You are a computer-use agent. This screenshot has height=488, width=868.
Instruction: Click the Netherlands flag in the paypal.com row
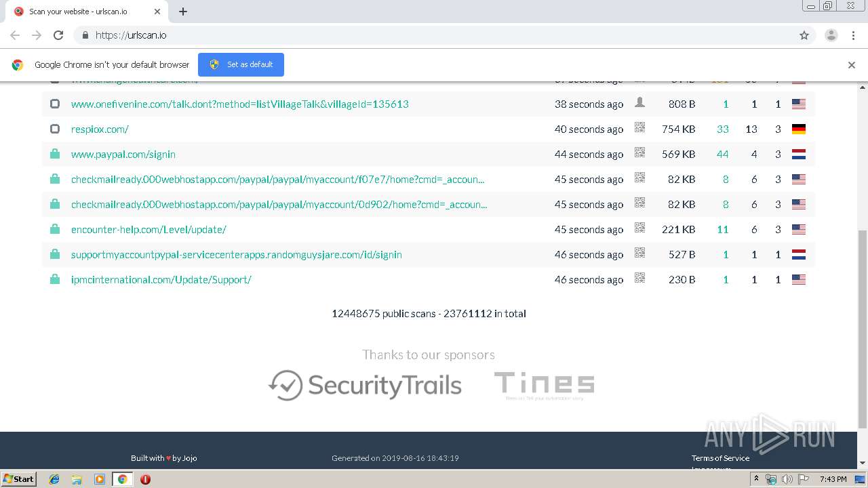[799, 155]
